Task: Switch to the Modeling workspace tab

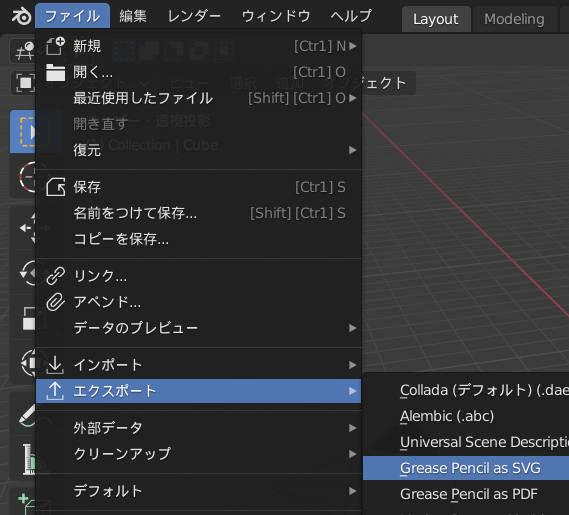Action: (x=514, y=19)
